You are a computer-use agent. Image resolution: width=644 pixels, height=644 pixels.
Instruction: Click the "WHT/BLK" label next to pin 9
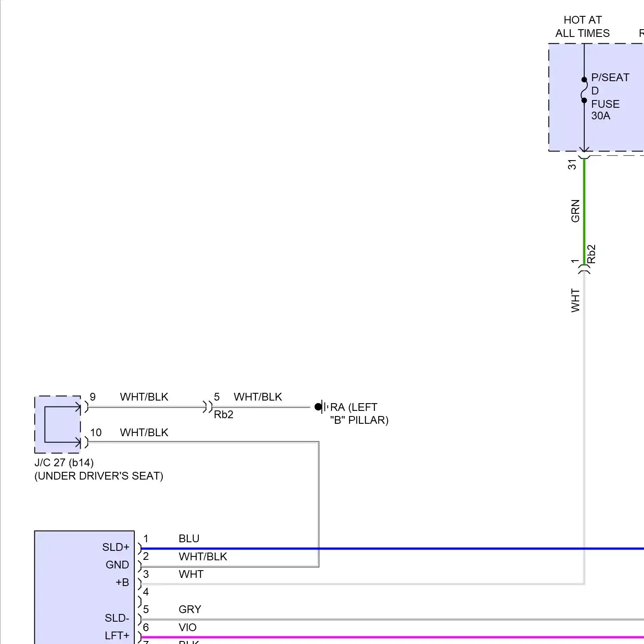click(144, 397)
